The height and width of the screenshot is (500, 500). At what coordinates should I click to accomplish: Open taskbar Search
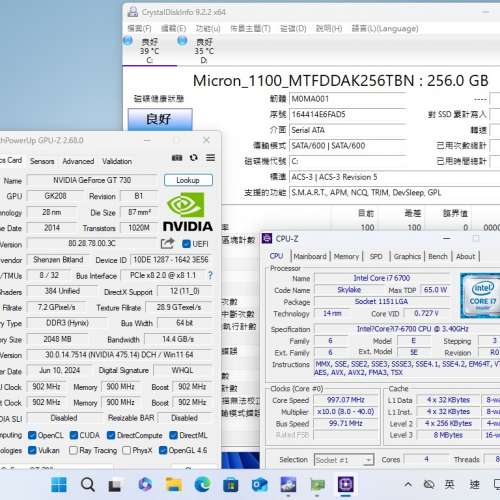tap(88, 484)
